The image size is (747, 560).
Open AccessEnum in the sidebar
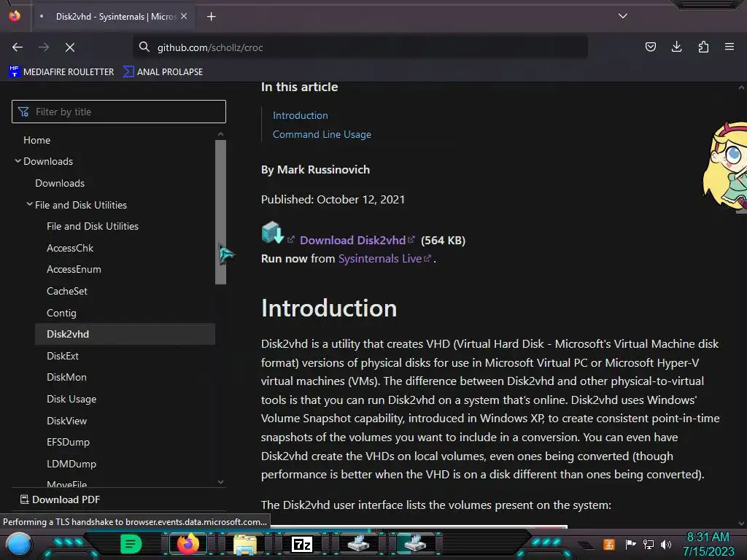[x=74, y=270]
